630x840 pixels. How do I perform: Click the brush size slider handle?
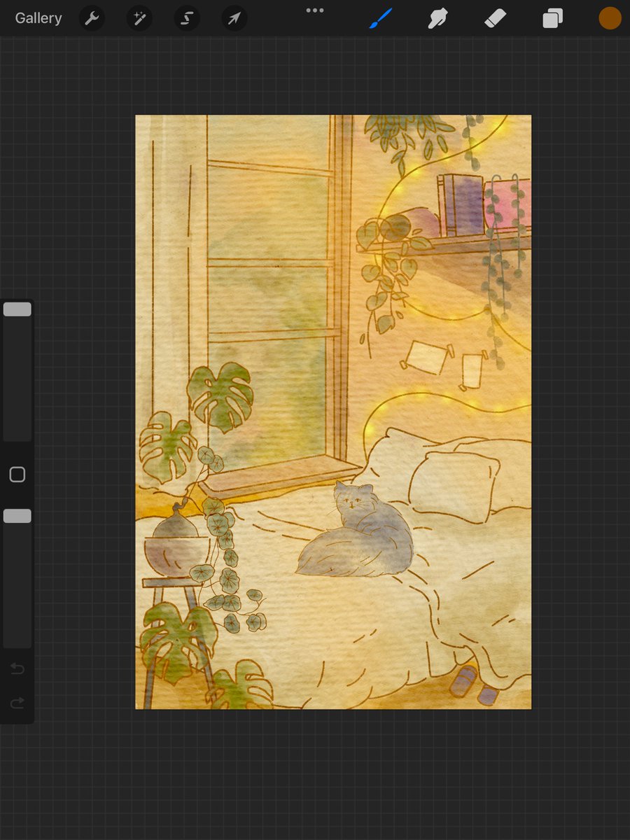coord(17,309)
